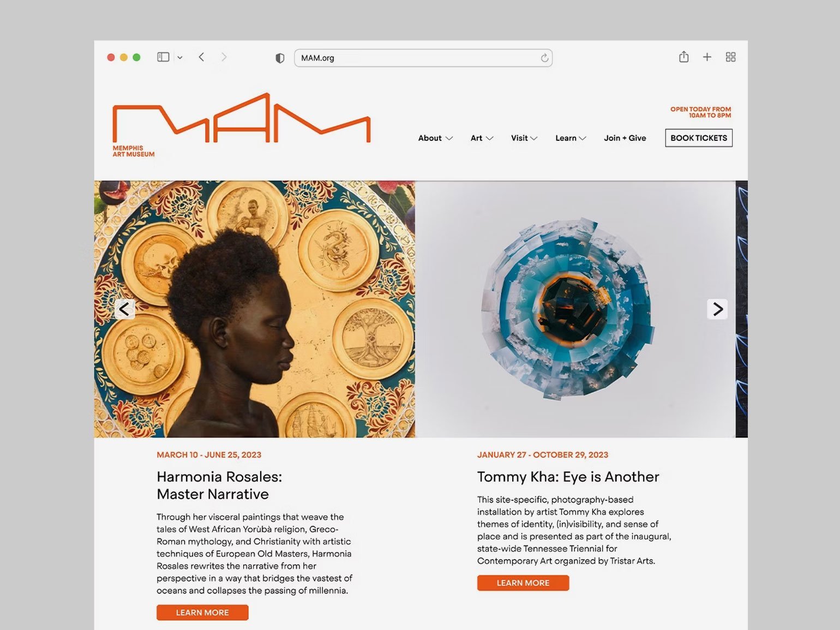Screen dimensions: 840x630
Task: Open the sidebar options chevron
Action: click(x=180, y=57)
